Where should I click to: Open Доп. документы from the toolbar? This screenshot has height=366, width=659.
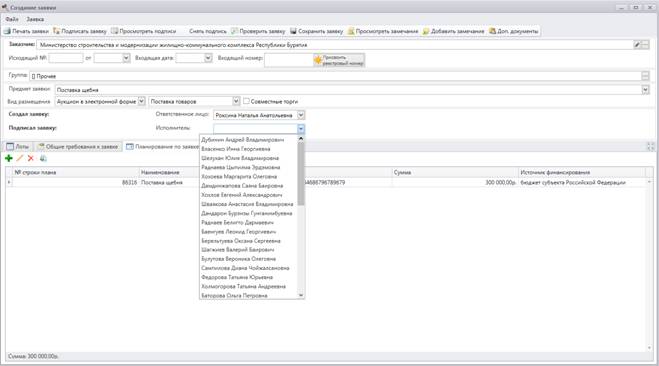point(514,31)
